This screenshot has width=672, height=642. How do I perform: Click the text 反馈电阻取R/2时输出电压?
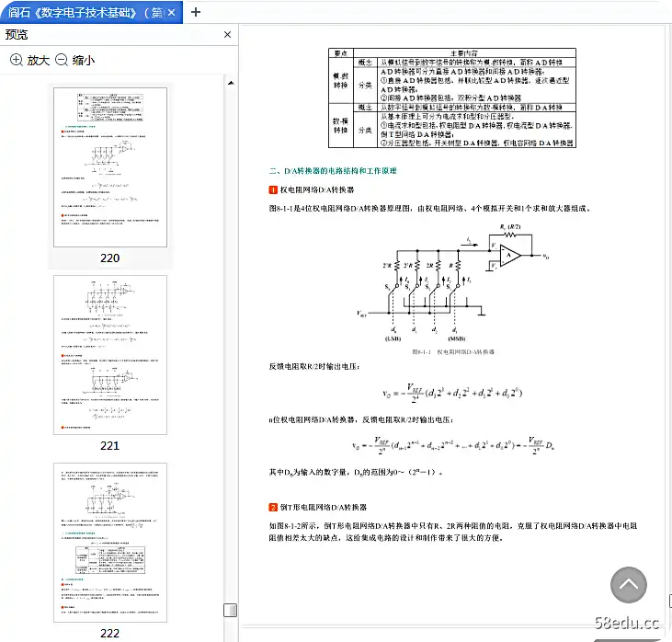click(314, 366)
